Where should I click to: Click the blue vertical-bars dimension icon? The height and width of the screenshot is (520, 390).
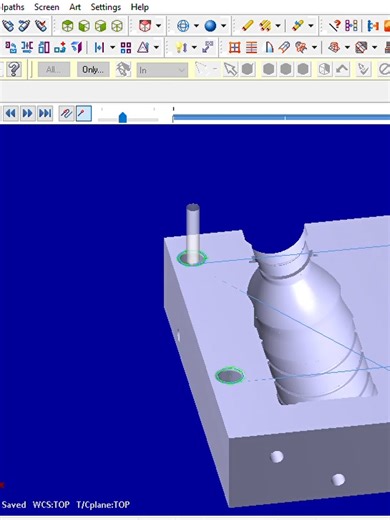99,48
